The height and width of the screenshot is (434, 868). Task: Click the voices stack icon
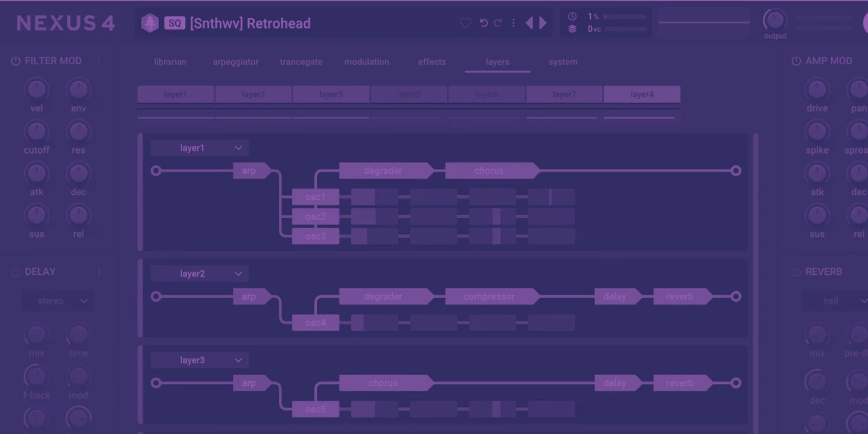[572, 29]
